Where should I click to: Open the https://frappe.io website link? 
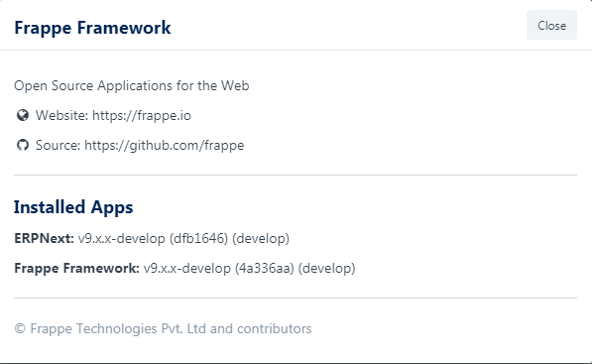click(142, 115)
